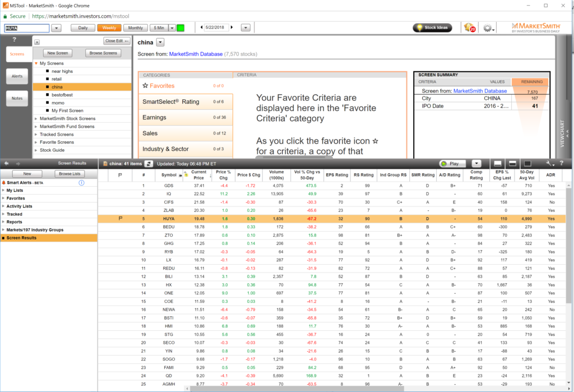Expand the Stock Guide node
The image size is (574, 392).
[36, 150]
